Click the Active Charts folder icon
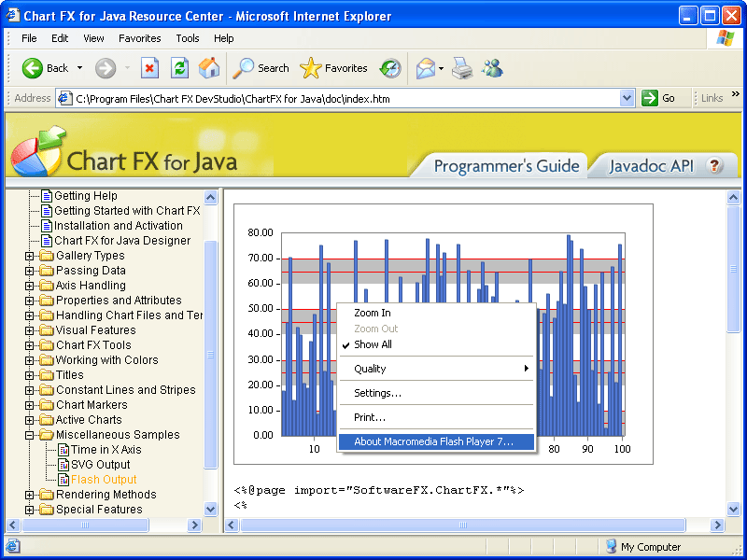 click(x=46, y=420)
